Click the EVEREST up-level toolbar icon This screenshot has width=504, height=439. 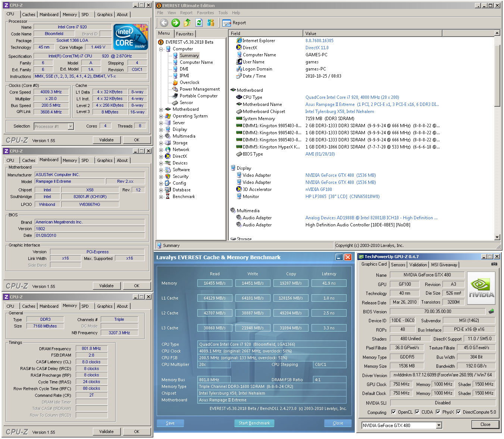187,23
